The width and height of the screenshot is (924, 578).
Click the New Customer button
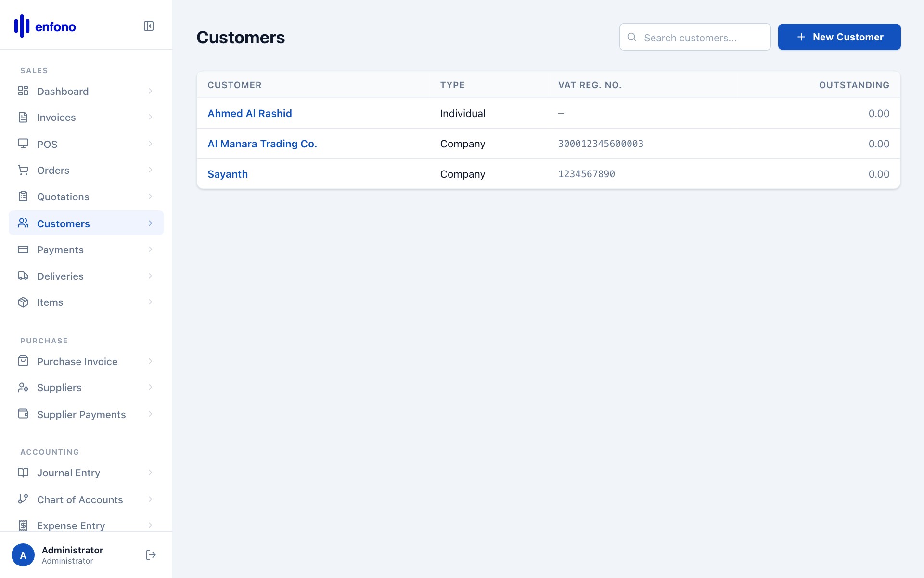(x=839, y=37)
